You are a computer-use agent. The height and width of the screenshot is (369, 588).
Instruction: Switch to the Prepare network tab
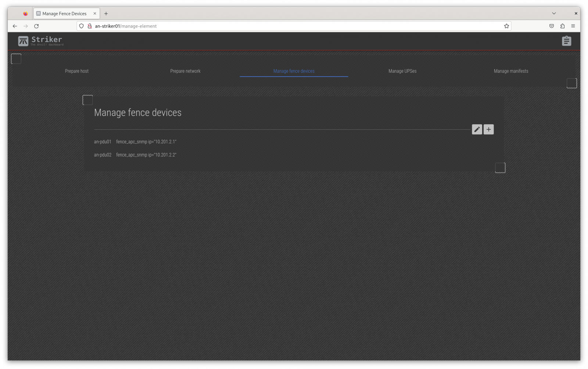185,71
